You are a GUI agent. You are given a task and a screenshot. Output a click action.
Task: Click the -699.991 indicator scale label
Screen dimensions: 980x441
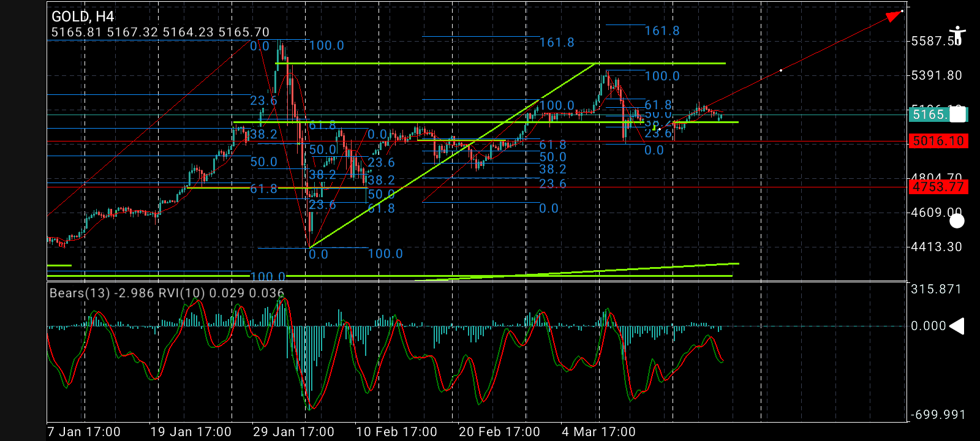point(938,415)
